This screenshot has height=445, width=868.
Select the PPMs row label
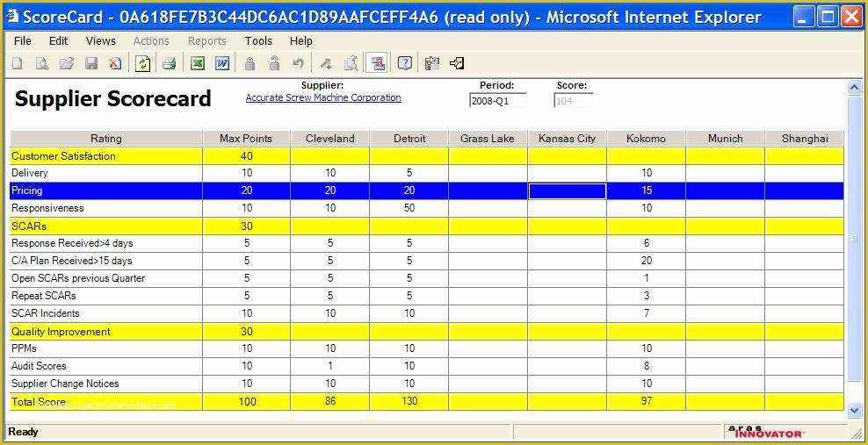24,348
